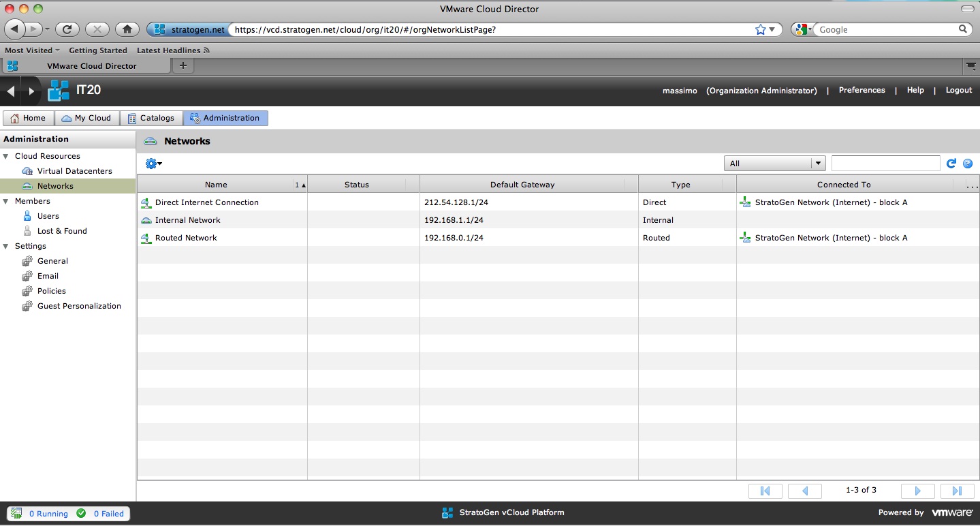Select the VMware Cloud Director browser tab
The width and height of the screenshot is (980, 526).
(85, 65)
